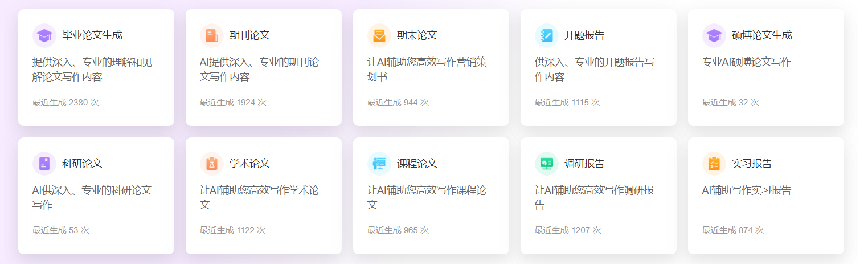Open the 科研论文 card title
The image size is (868, 264).
pos(82,164)
